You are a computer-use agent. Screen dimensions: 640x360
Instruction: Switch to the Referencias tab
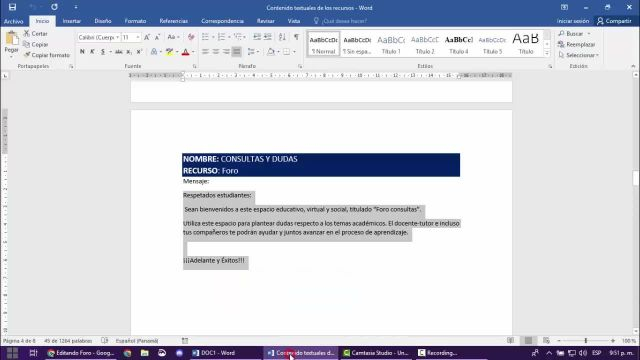pyautogui.click(x=173, y=21)
